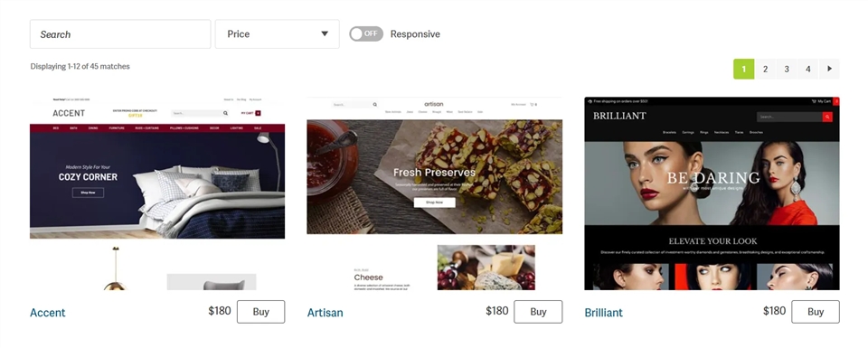Open the Accent theme title link
This screenshot has height=348, width=868.
coord(48,313)
